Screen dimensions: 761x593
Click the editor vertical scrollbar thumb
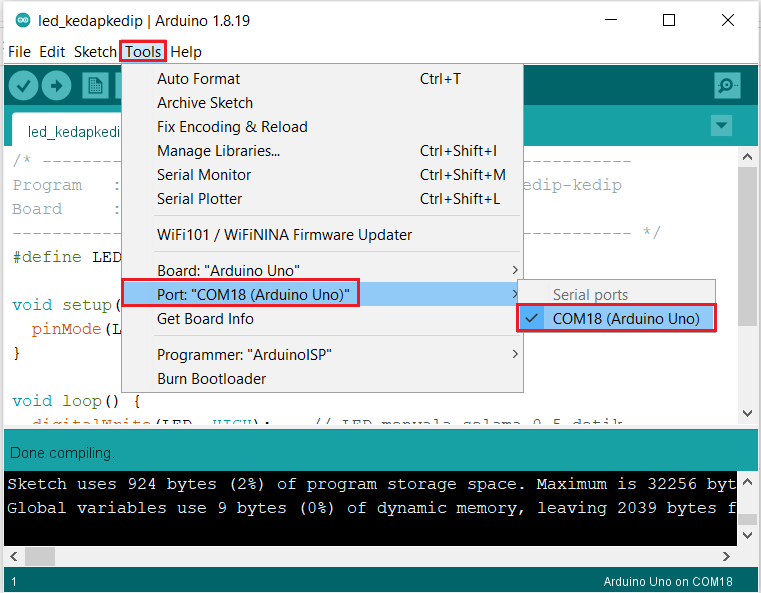tap(747, 247)
